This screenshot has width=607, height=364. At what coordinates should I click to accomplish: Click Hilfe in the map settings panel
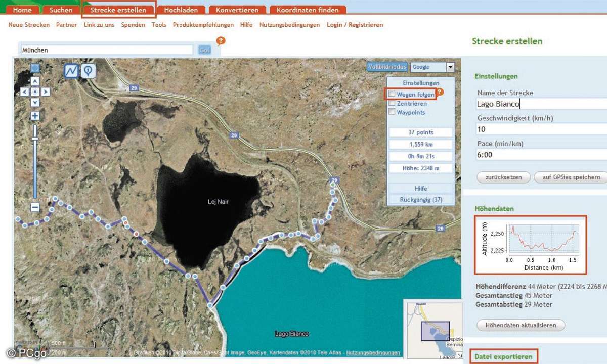[421, 189]
